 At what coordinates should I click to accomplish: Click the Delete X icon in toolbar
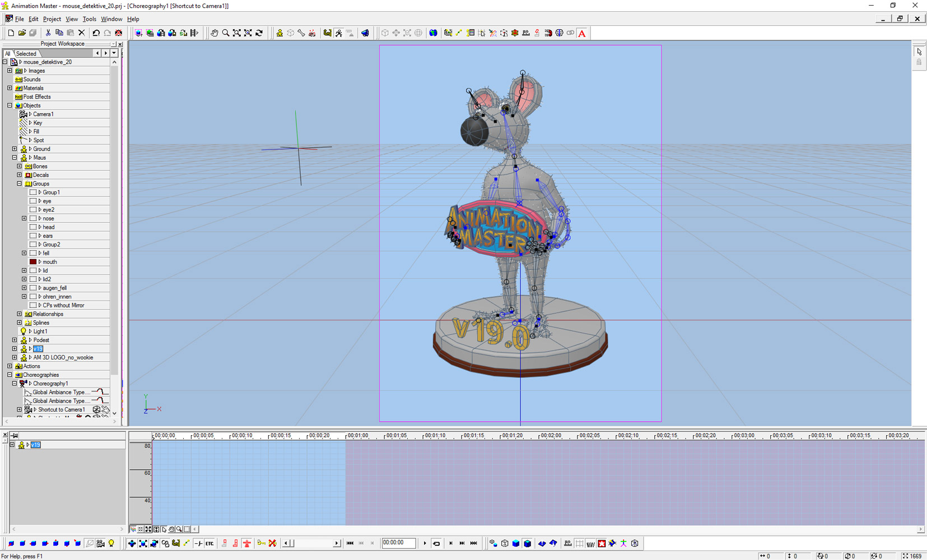click(x=82, y=33)
